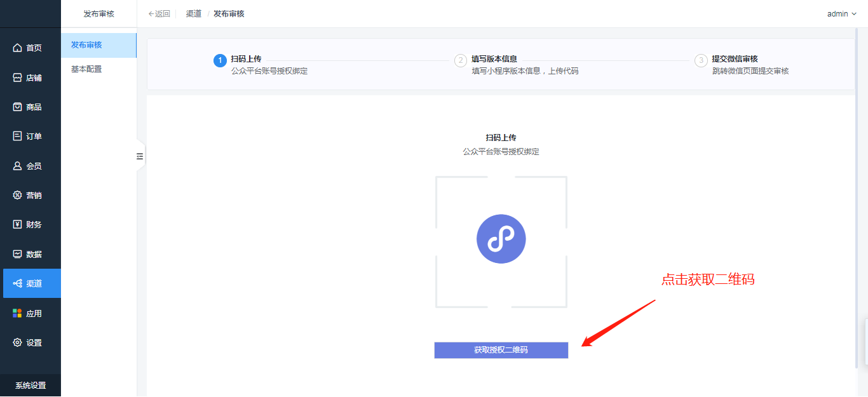
Task: Collapse the submenu with the sidebar fold icon
Action: click(140, 156)
